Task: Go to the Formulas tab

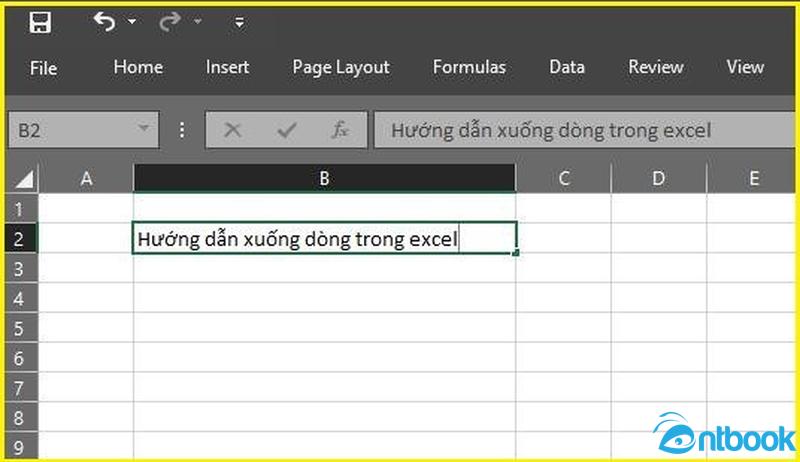Action: coord(469,67)
